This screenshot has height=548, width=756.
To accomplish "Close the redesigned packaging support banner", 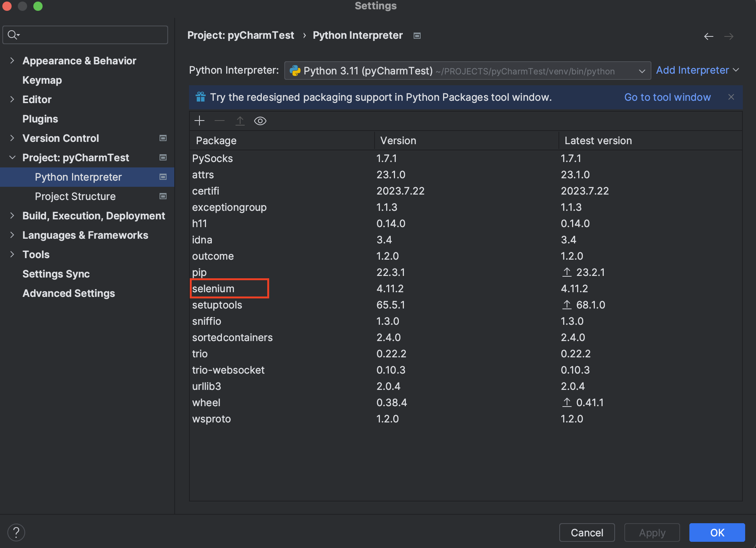I will [731, 97].
